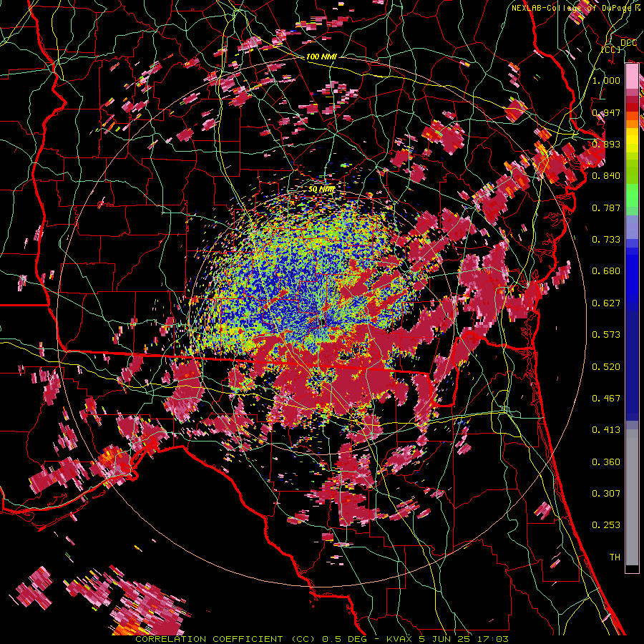Click the 0.733 scale value
This screenshot has width=644, height=644.
(x=606, y=240)
